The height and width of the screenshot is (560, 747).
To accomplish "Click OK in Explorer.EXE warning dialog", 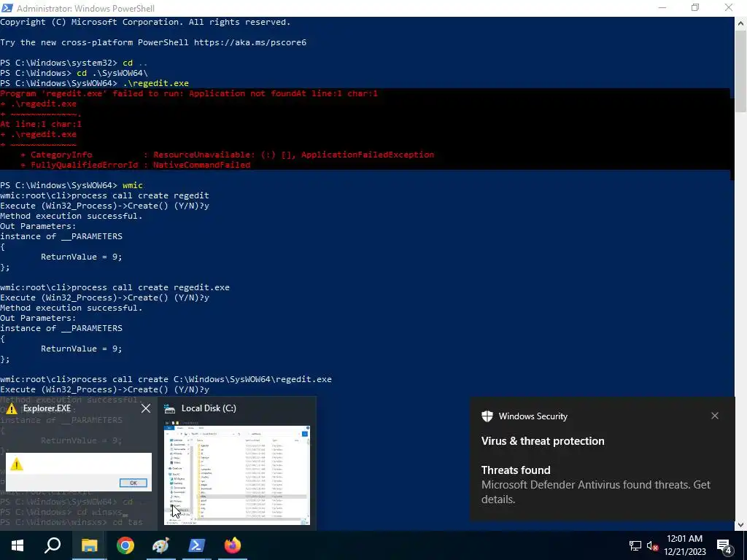I will pyautogui.click(x=133, y=483).
